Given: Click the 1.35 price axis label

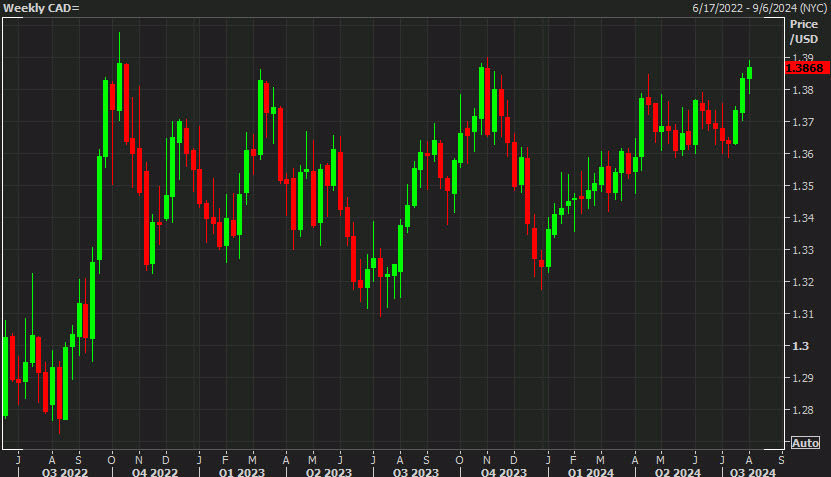Looking at the screenshot, I should [802, 186].
